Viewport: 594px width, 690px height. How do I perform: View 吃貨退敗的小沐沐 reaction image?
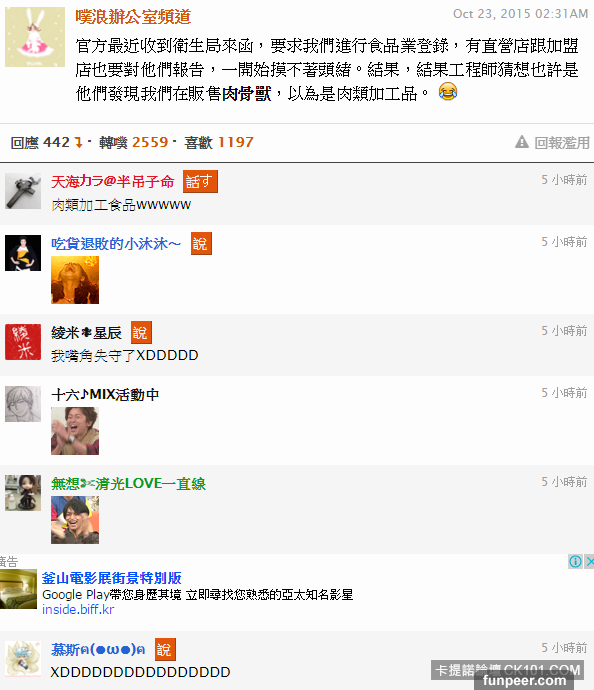tap(75, 280)
